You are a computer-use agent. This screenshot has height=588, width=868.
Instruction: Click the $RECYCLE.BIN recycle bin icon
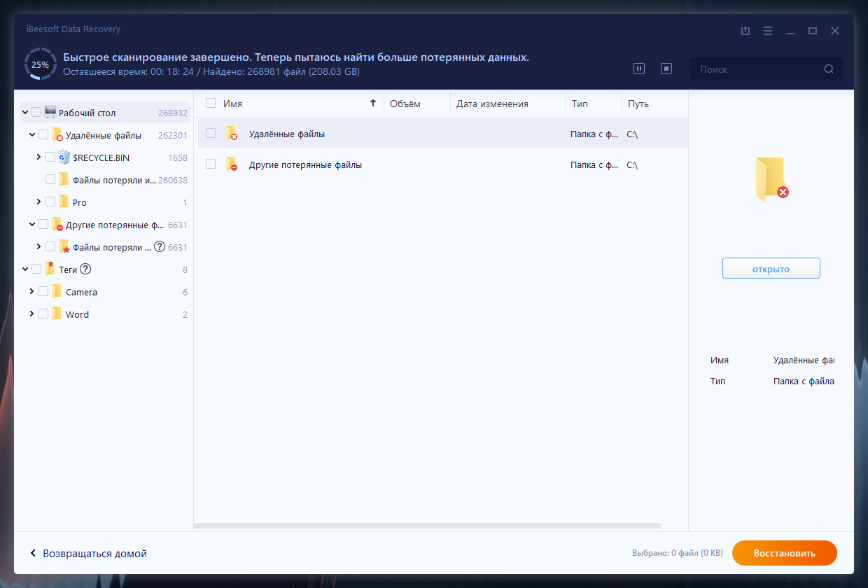64,157
